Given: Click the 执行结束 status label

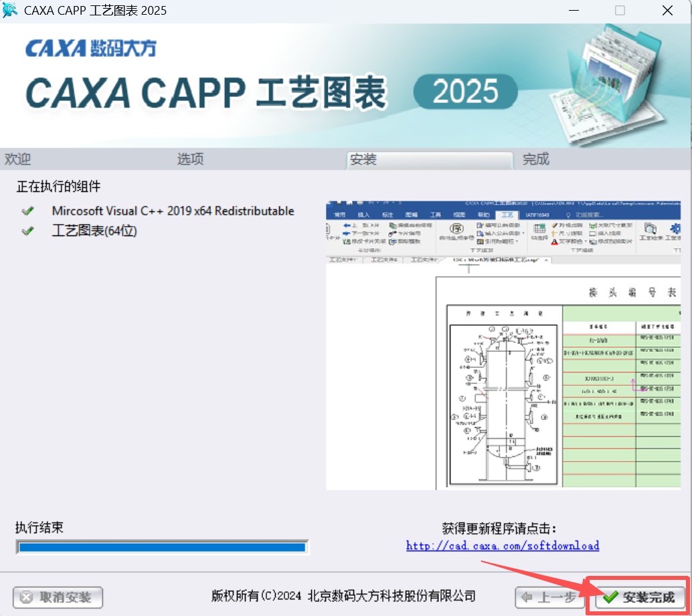Looking at the screenshot, I should pyautogui.click(x=39, y=527).
